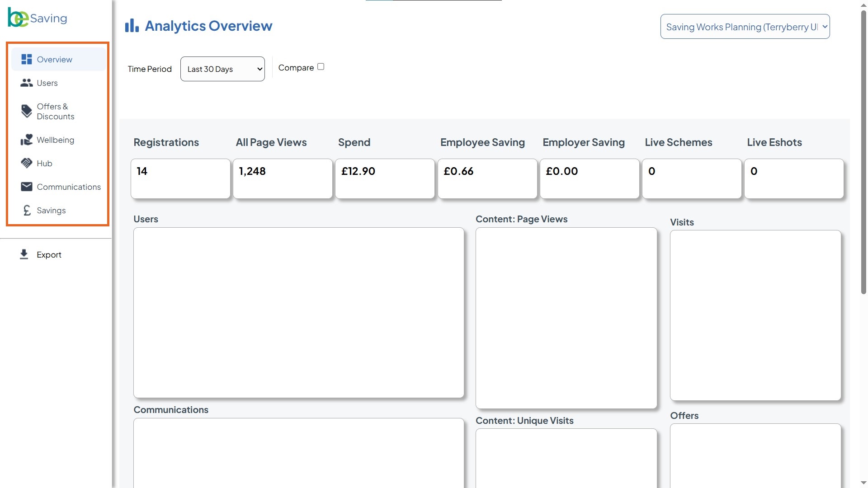The height and width of the screenshot is (488, 868).
Task: Click the Spend label
Action: click(354, 142)
